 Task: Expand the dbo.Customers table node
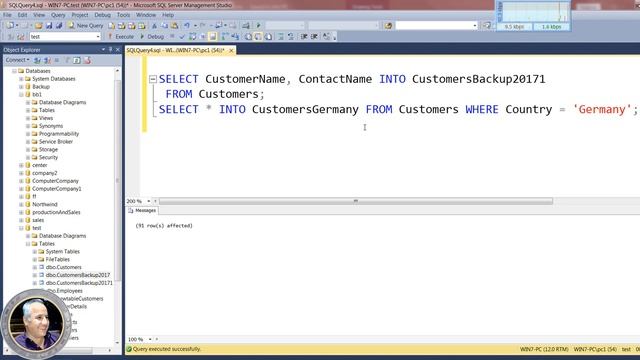(35, 267)
